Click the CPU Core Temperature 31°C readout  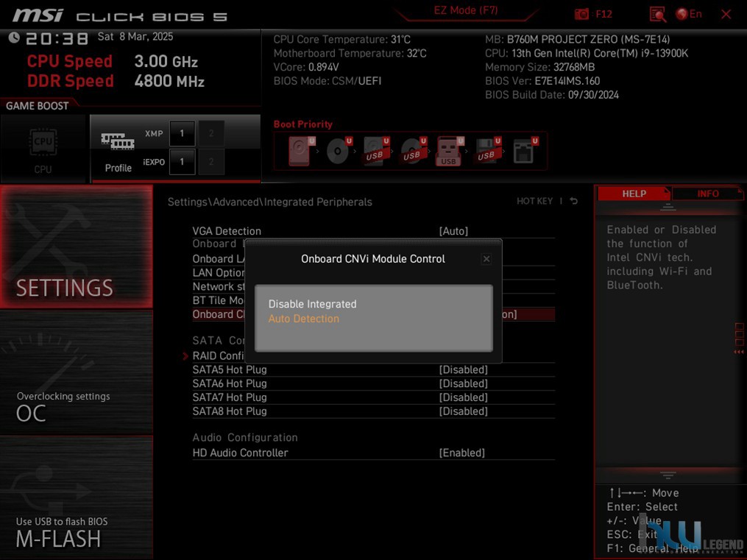342,40
